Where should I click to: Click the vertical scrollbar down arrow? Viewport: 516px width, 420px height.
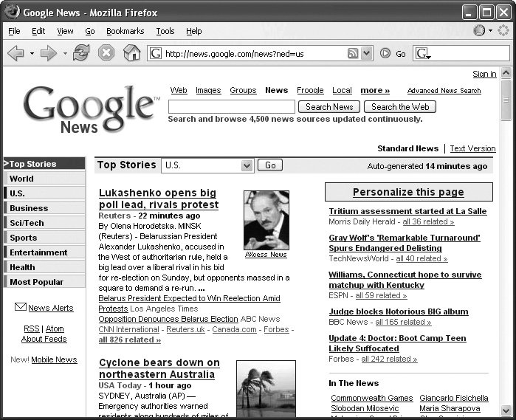coord(506,410)
